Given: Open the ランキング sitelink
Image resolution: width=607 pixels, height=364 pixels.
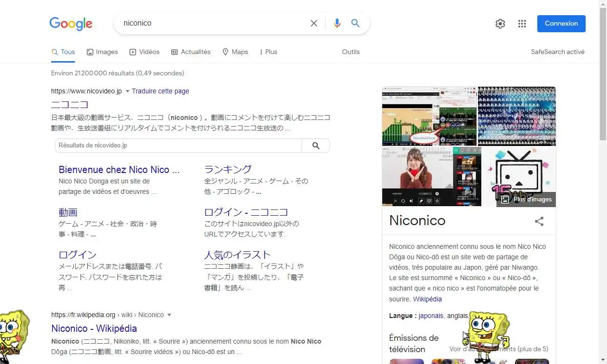Looking at the screenshot, I should [228, 169].
